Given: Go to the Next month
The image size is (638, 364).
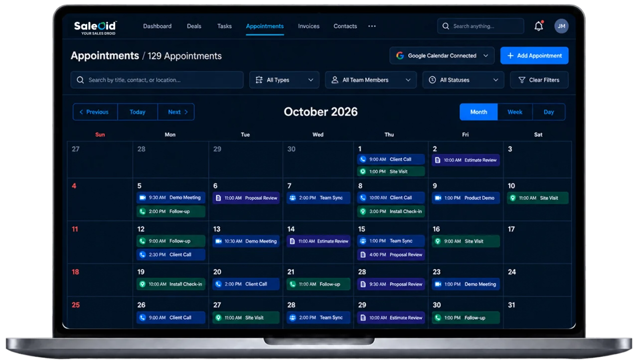Looking at the screenshot, I should point(176,112).
